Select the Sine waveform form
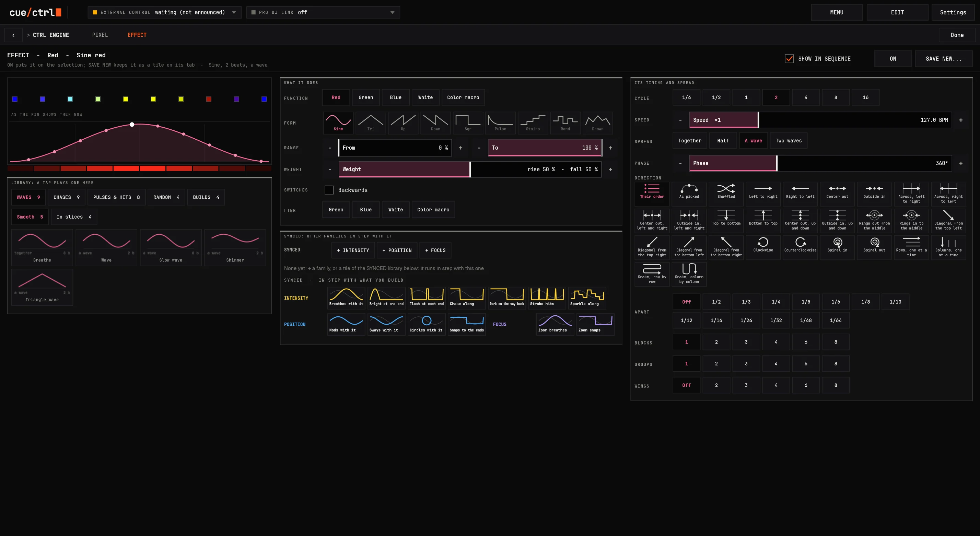The image size is (980, 536). coord(338,123)
